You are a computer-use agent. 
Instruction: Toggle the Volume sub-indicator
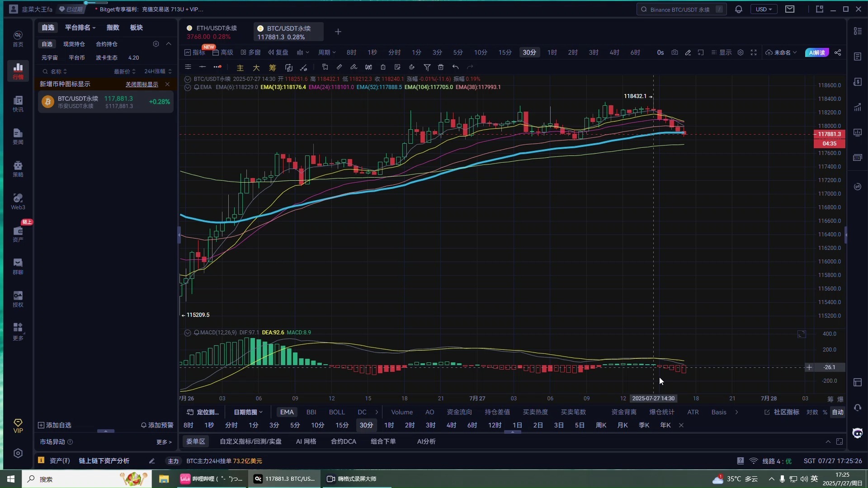(402, 412)
